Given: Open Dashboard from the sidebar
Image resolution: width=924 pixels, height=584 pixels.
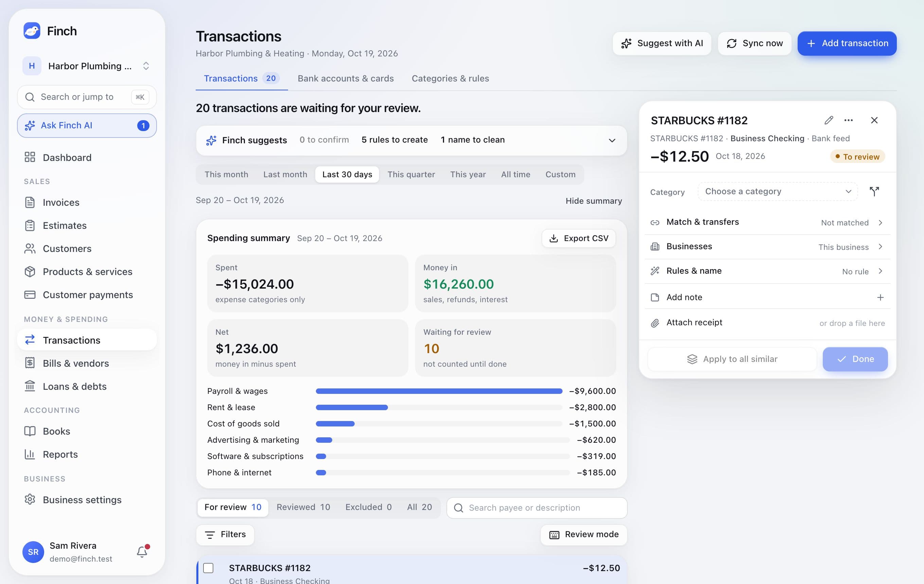Looking at the screenshot, I should [87, 158].
